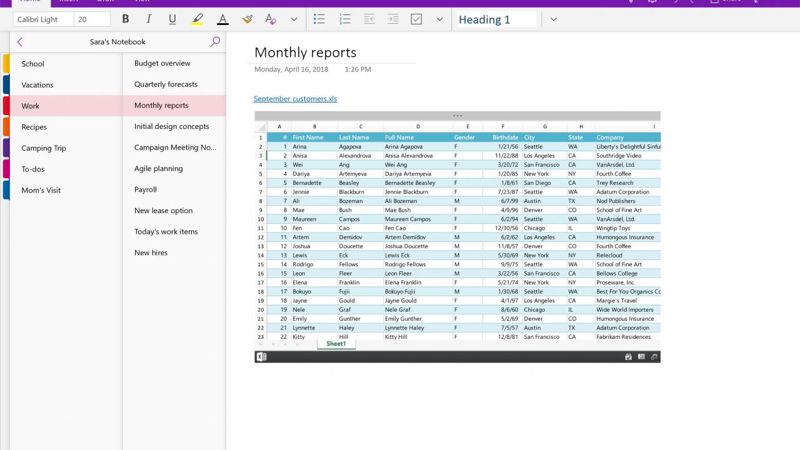
Task: Open the text styles format icon
Action: click(270, 19)
